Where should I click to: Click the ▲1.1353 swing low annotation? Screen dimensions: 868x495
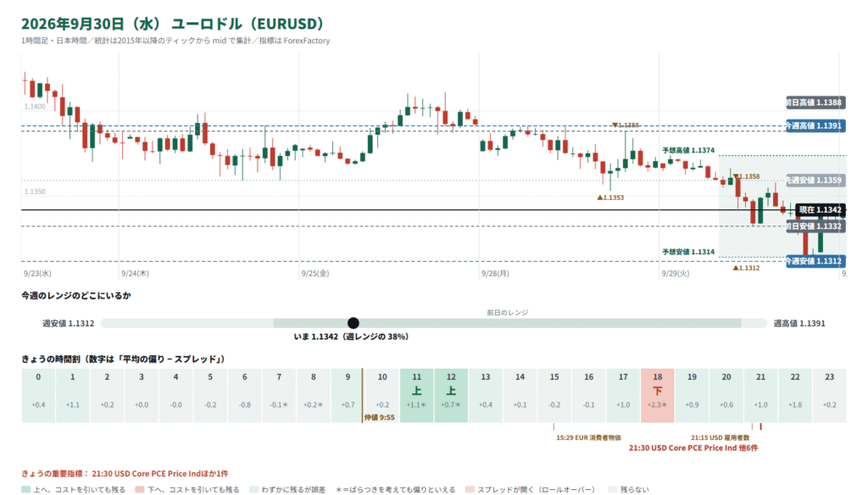pos(610,197)
